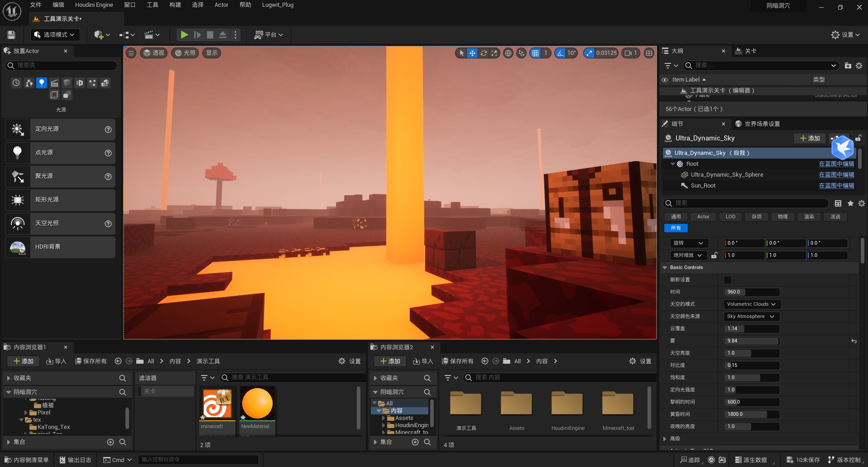This screenshot has height=467, width=868.
Task: Open the 选项模式 dropdown
Action: pyautogui.click(x=55, y=35)
